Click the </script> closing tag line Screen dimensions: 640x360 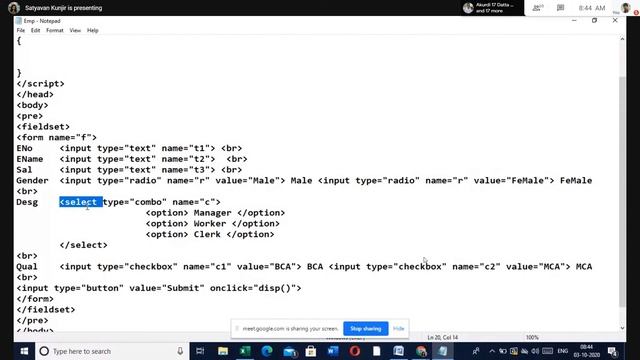[40, 84]
